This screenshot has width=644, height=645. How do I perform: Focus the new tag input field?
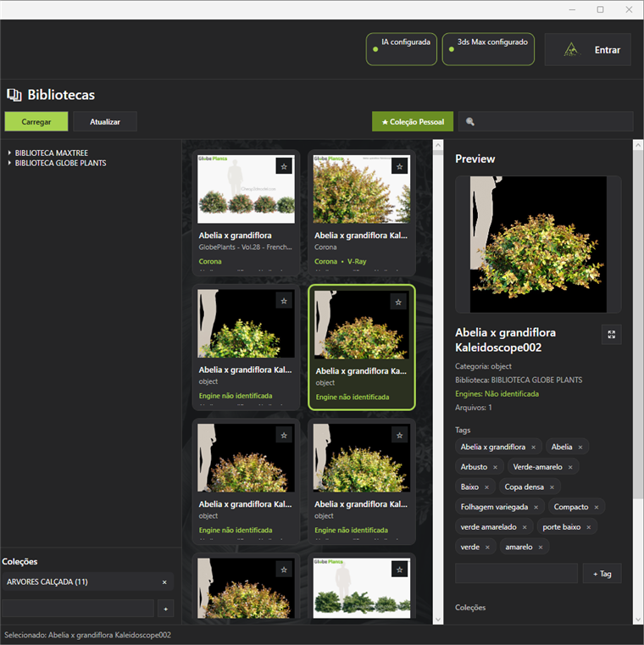pos(516,574)
